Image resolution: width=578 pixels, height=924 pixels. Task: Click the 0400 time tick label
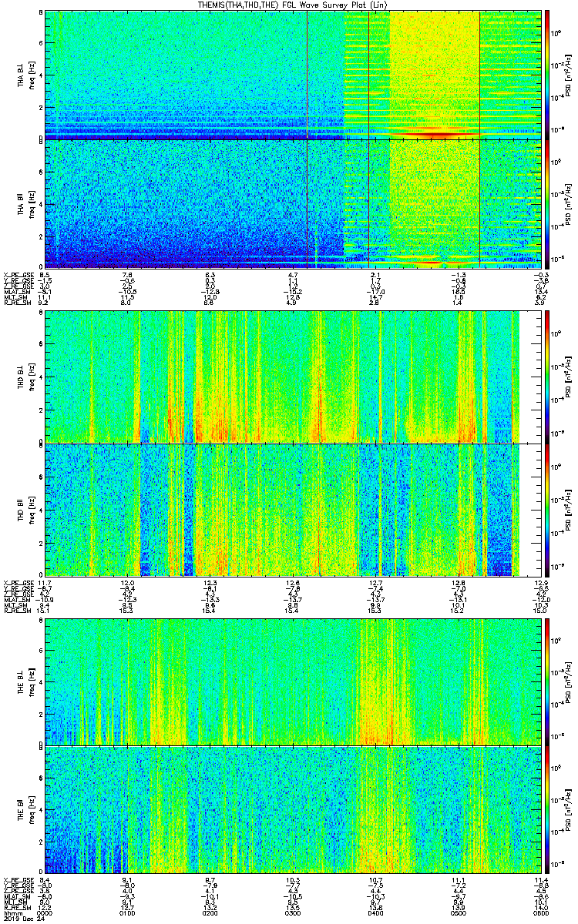pos(375,912)
